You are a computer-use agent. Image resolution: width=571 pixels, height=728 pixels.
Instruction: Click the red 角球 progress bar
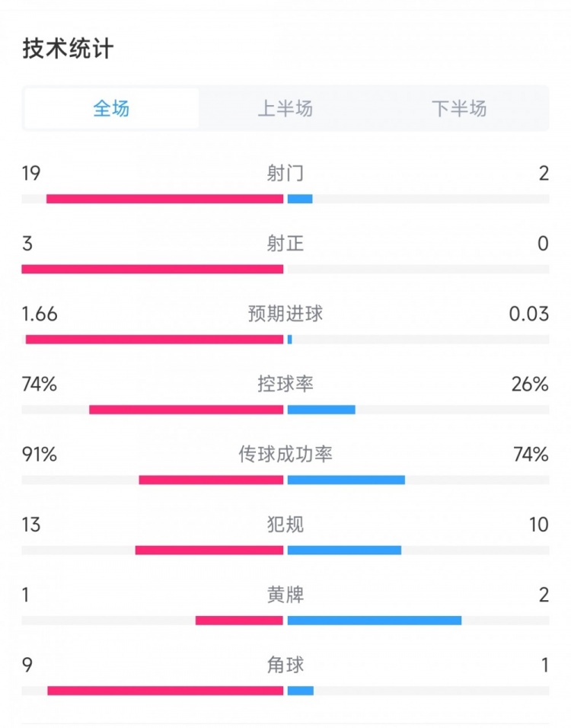165,691
